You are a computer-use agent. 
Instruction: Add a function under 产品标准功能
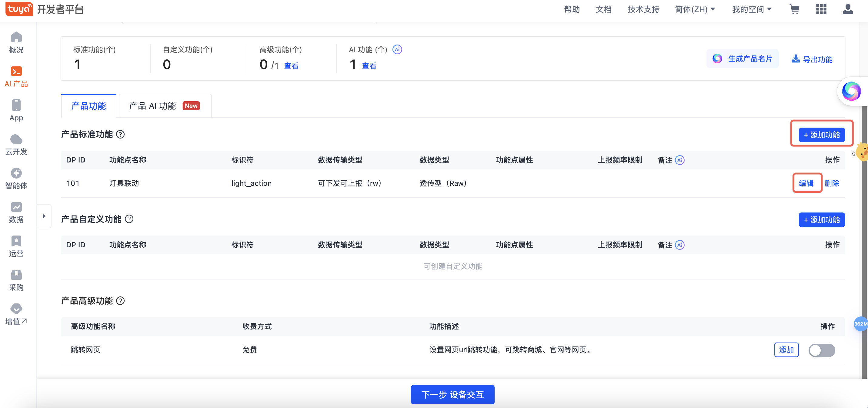pos(822,135)
